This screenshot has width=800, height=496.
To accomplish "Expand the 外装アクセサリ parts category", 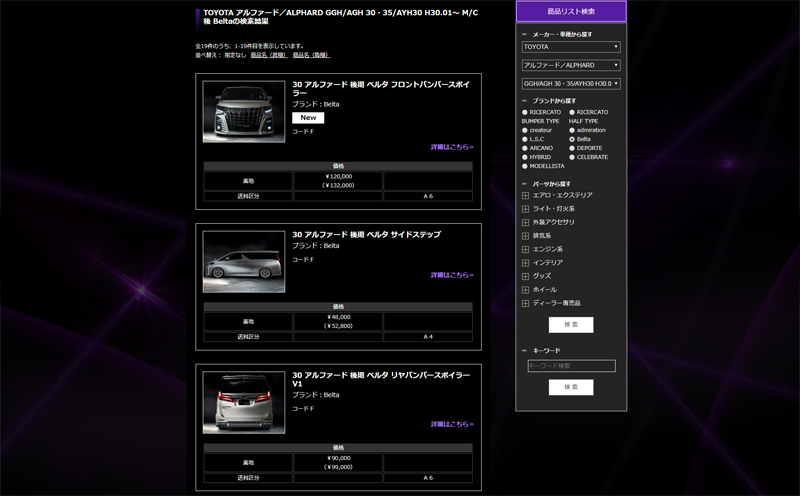I will click(526, 222).
